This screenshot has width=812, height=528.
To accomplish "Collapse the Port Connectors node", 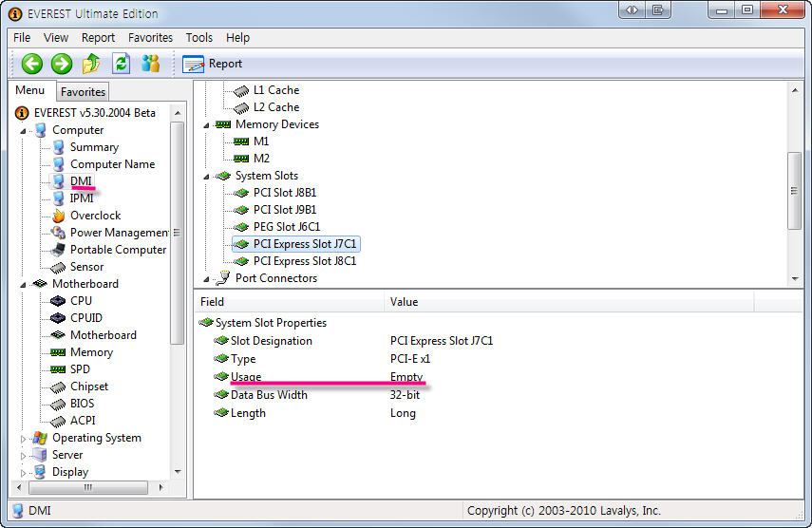I will click(x=206, y=279).
